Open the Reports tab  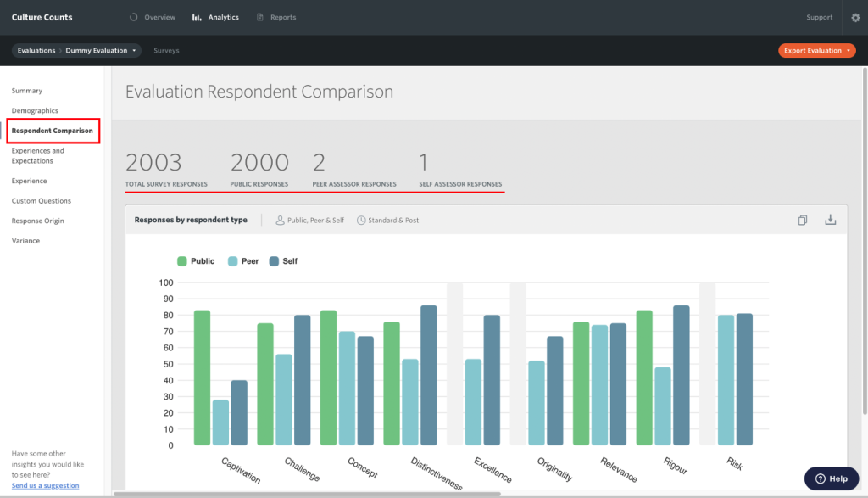[276, 18]
